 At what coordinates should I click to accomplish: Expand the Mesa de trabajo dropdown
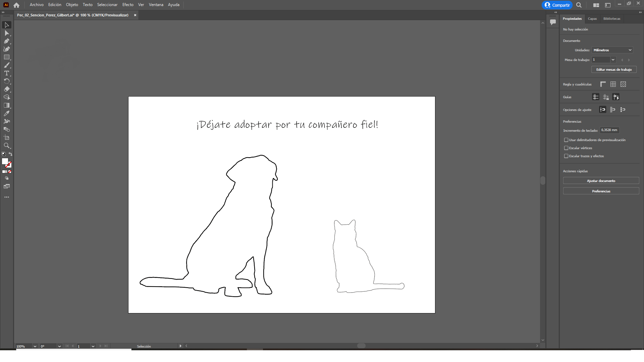pyautogui.click(x=613, y=60)
